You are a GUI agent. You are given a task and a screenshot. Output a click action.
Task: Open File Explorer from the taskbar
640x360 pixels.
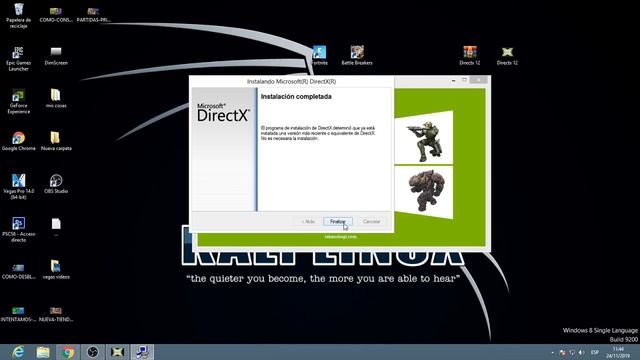[43, 352]
